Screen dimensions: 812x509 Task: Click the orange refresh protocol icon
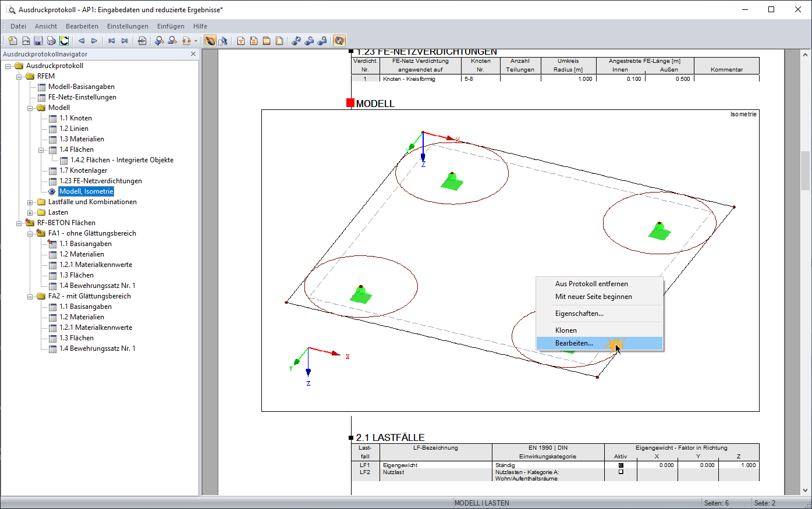point(338,41)
